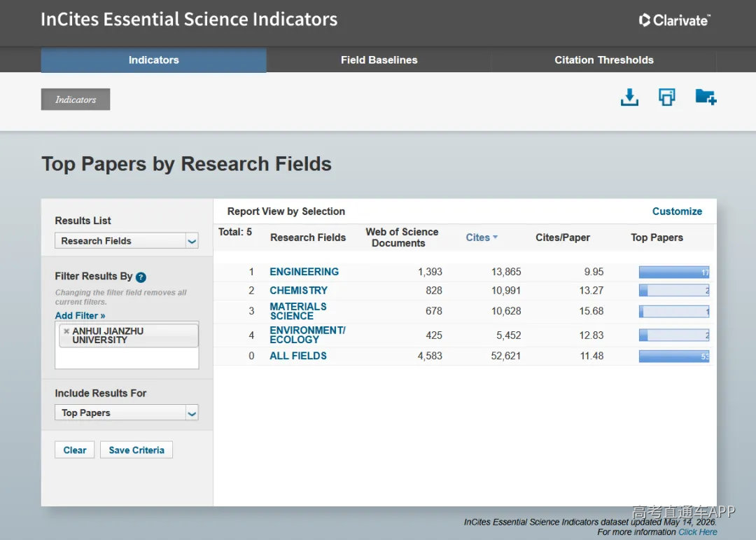
Task: Click Chemistry cites/paper value 13.27
Action: [x=591, y=291]
